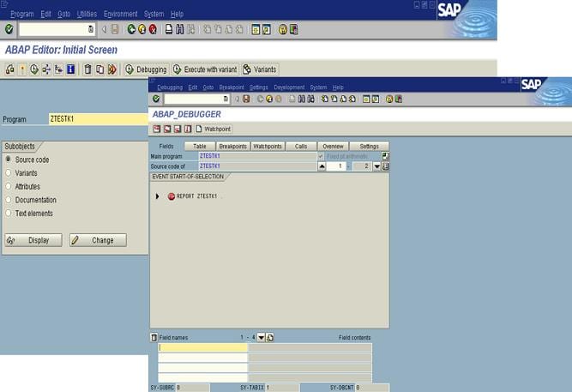Click the Help icon in debugger toolbar
The height and width of the screenshot is (392, 572).
[x=389, y=99]
